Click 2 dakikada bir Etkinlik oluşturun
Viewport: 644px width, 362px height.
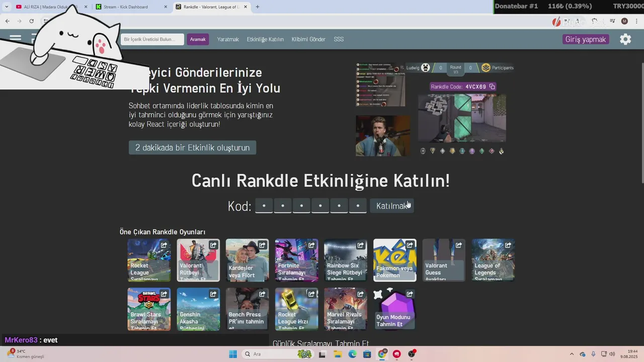192,147
